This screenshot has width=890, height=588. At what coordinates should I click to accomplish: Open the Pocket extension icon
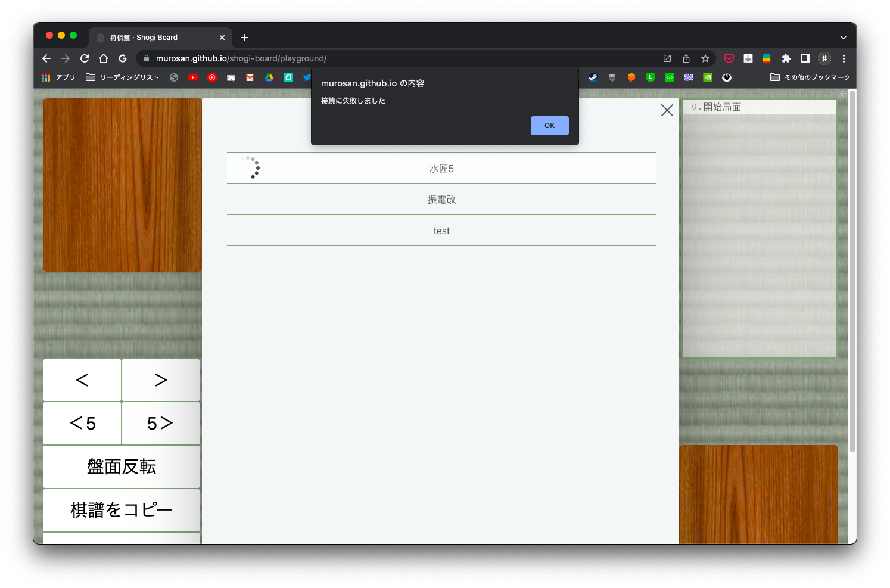[729, 58]
